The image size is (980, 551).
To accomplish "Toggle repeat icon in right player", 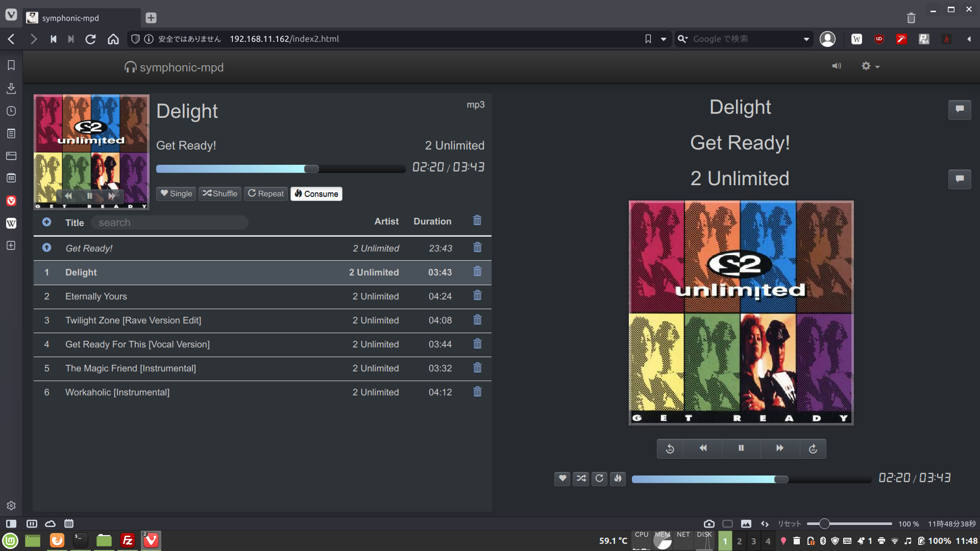I will [599, 479].
